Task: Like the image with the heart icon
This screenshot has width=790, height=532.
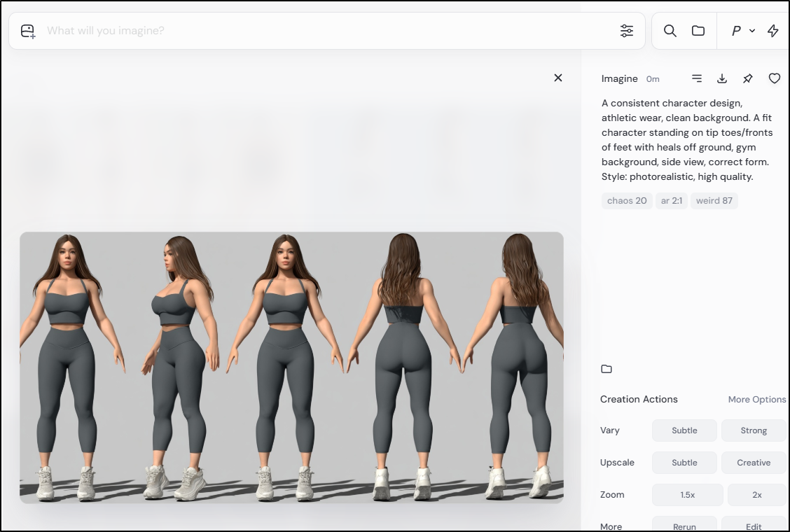Action: (774, 78)
